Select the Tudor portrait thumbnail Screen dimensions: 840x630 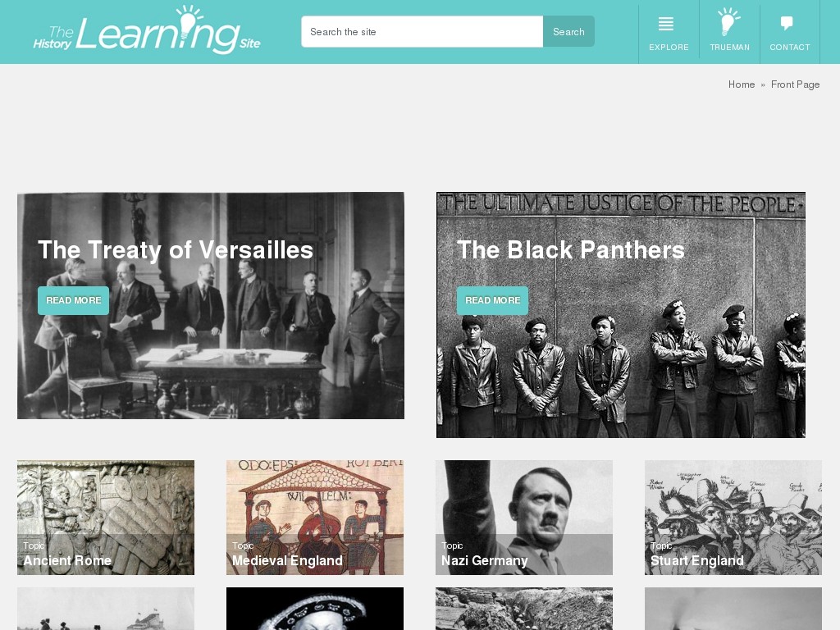tap(315, 609)
